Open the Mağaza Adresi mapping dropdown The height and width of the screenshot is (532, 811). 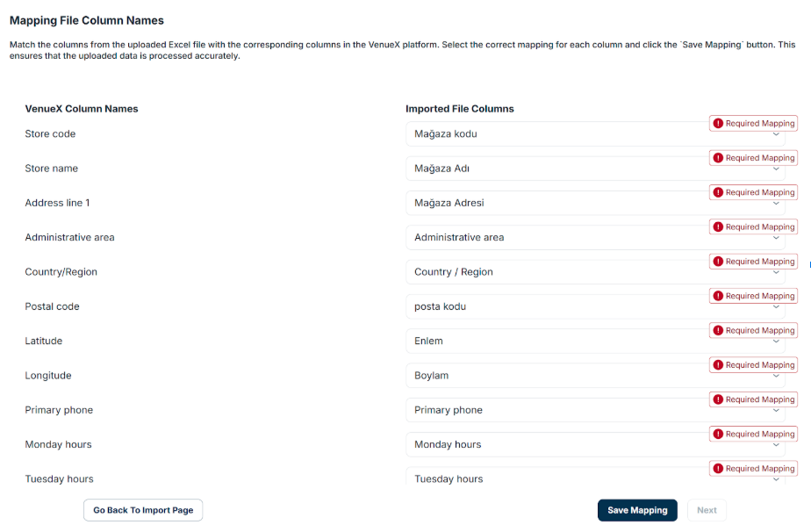point(595,203)
